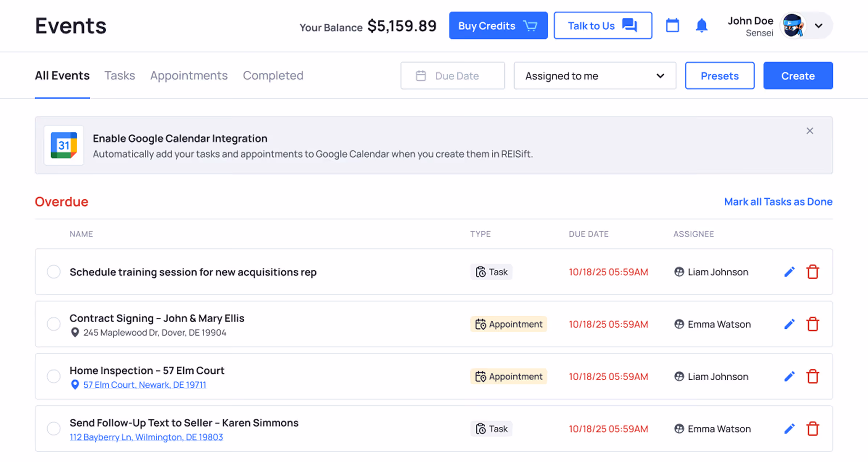Delete the Send Follow-Up Text task
Viewport: 868px width, 462px height.
point(812,429)
